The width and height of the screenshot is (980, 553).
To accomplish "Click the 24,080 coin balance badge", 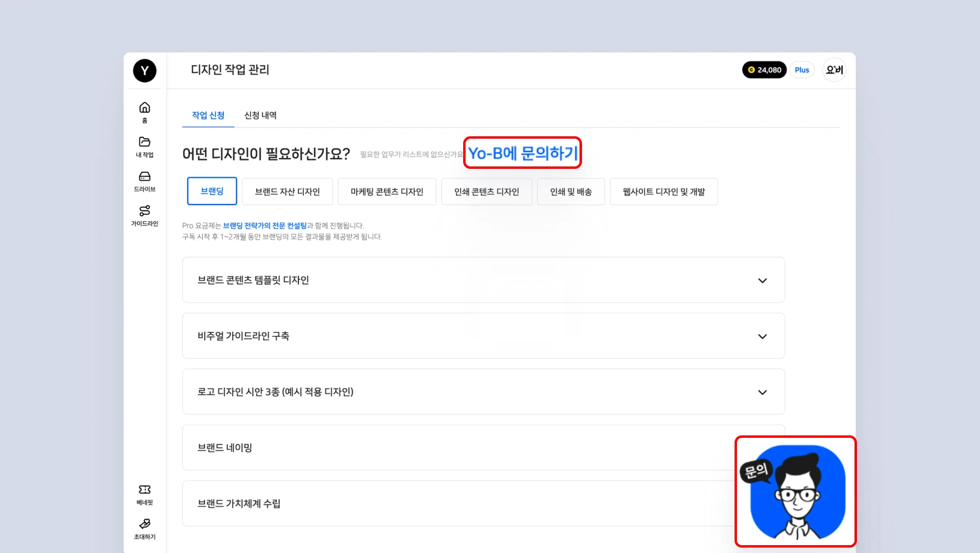I will point(764,70).
